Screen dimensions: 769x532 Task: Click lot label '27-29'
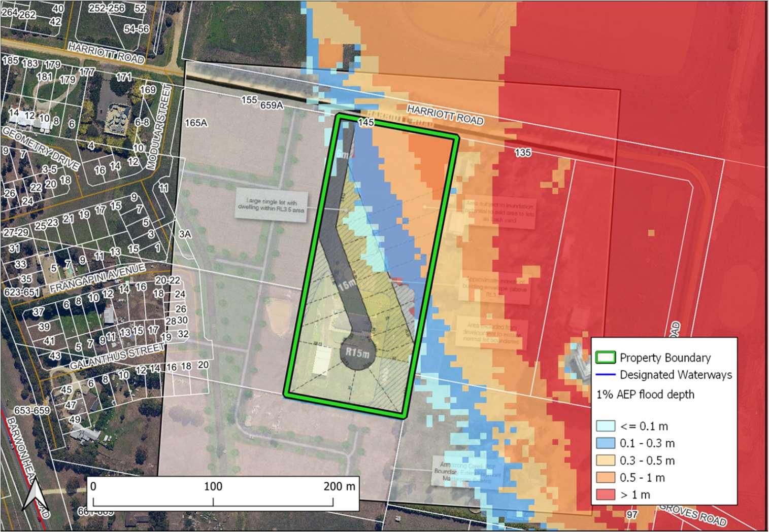16,232
